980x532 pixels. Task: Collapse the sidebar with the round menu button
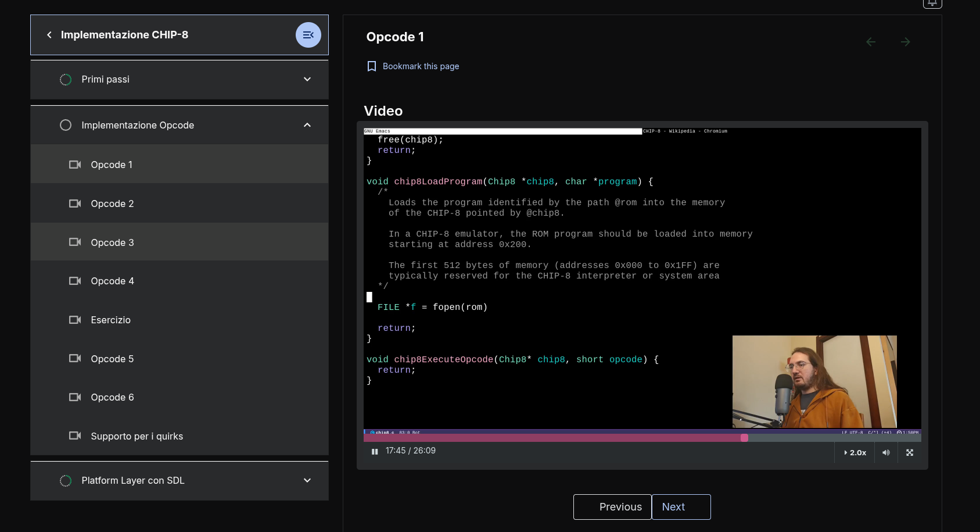[308, 35]
